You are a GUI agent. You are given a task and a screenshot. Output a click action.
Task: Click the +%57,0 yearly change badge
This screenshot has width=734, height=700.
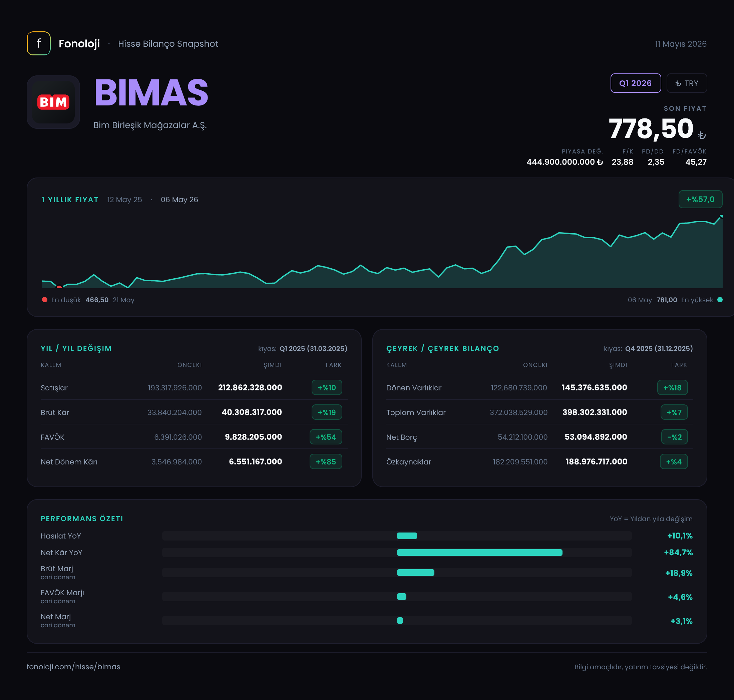click(x=700, y=199)
